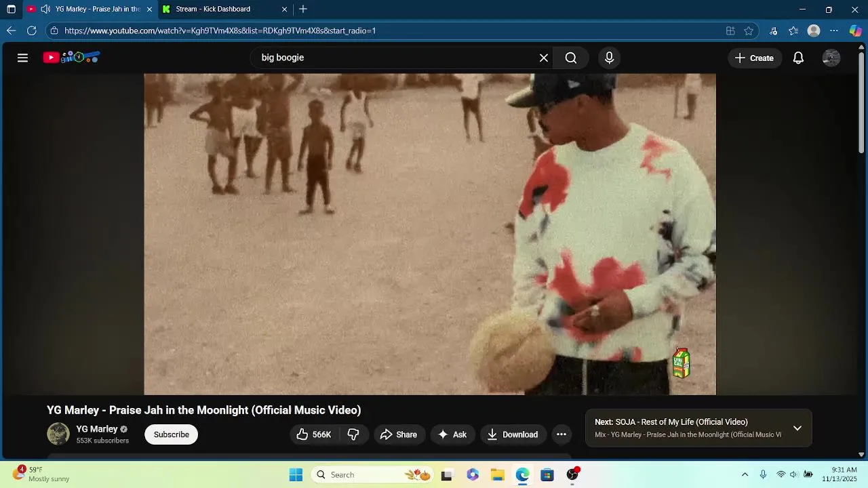Close the YG Marley browser tab
Image resolution: width=868 pixels, height=488 pixels.
click(x=149, y=9)
